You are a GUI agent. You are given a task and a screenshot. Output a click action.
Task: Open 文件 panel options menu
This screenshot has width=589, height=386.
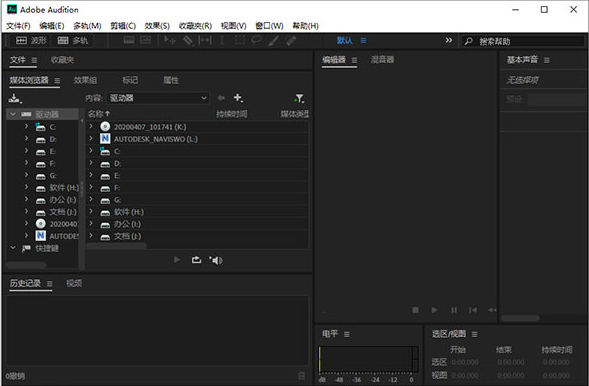coord(34,60)
